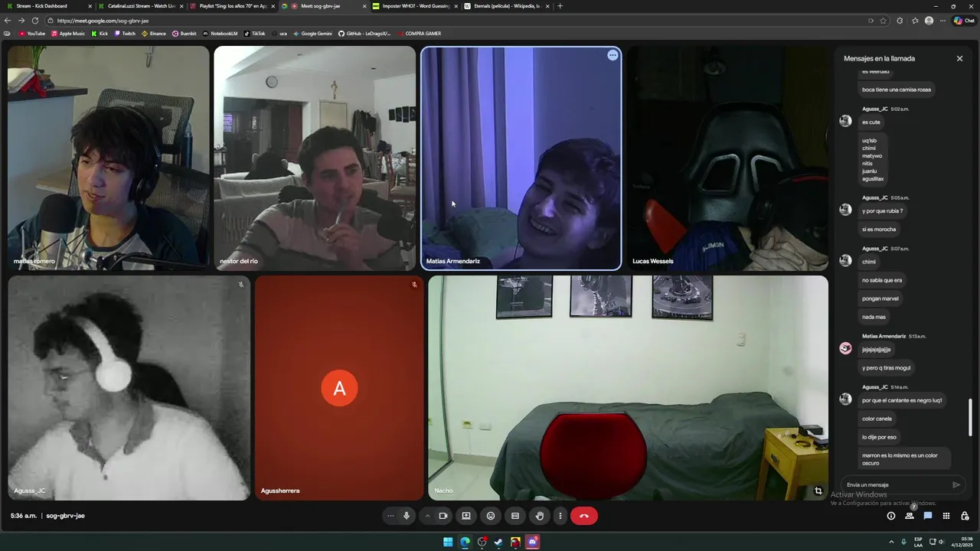Open GitHub - LeDragoX bookmark

[364, 34]
